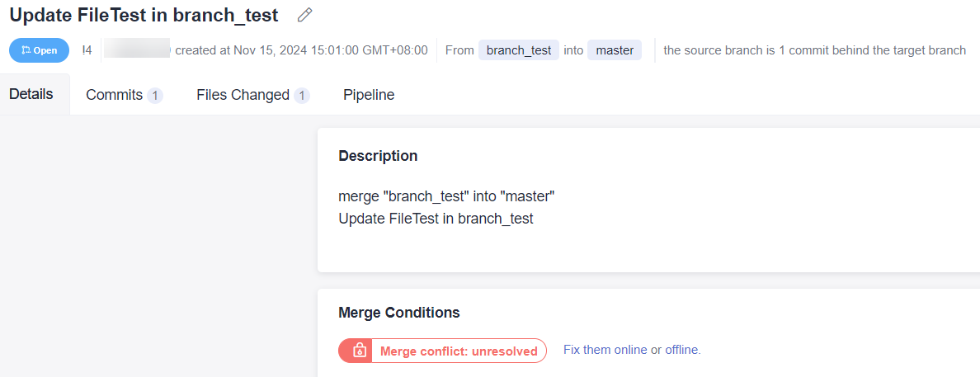Click the !4 merge request ID
Viewport: 980px width, 377px height.
(x=87, y=50)
